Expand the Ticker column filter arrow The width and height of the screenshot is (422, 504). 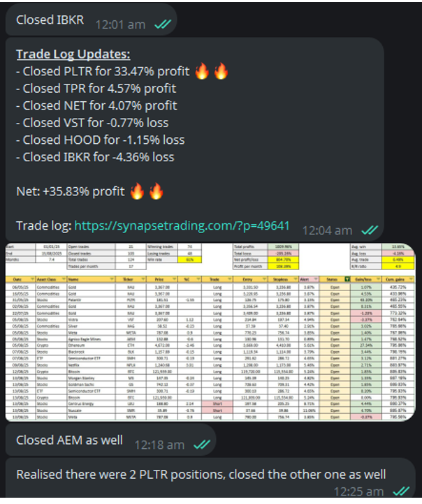143,279
